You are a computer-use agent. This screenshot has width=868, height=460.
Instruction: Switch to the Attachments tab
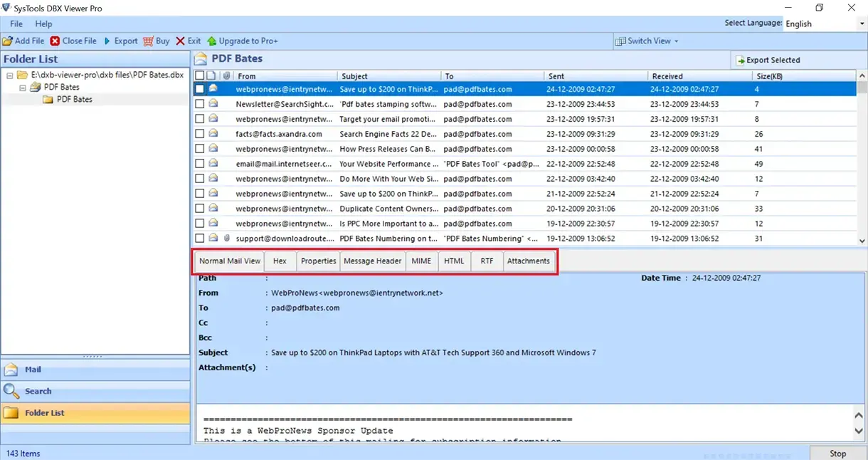(x=529, y=261)
